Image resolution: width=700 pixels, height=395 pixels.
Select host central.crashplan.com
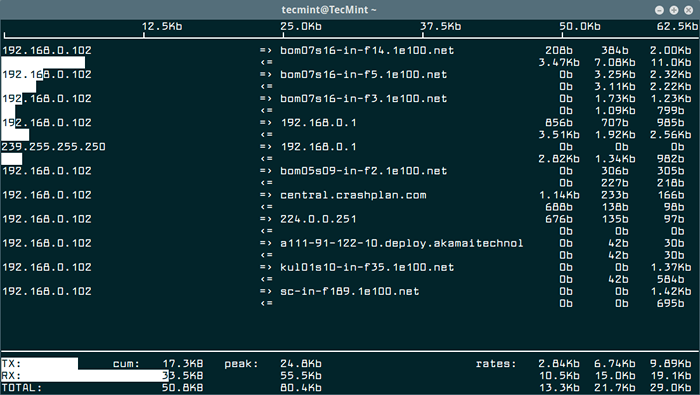[x=353, y=195]
